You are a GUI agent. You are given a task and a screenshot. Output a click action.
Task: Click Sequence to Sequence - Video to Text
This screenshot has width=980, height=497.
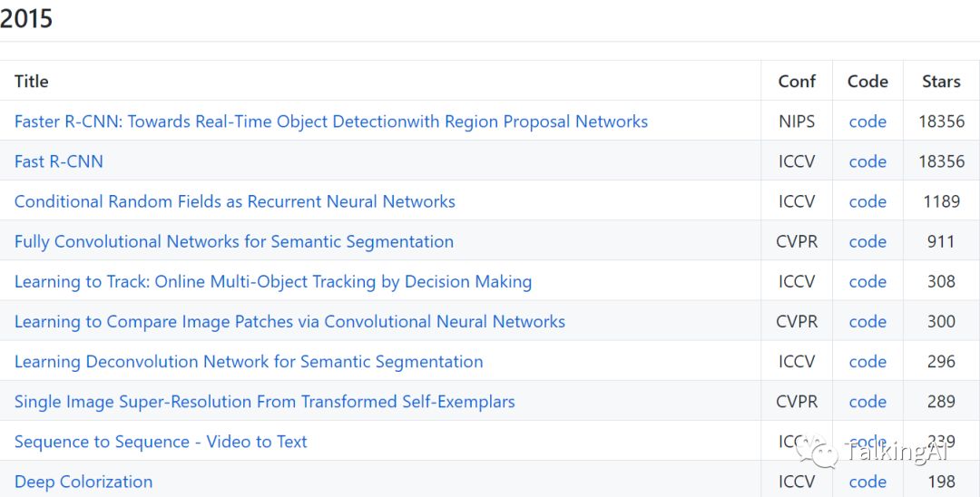click(161, 442)
